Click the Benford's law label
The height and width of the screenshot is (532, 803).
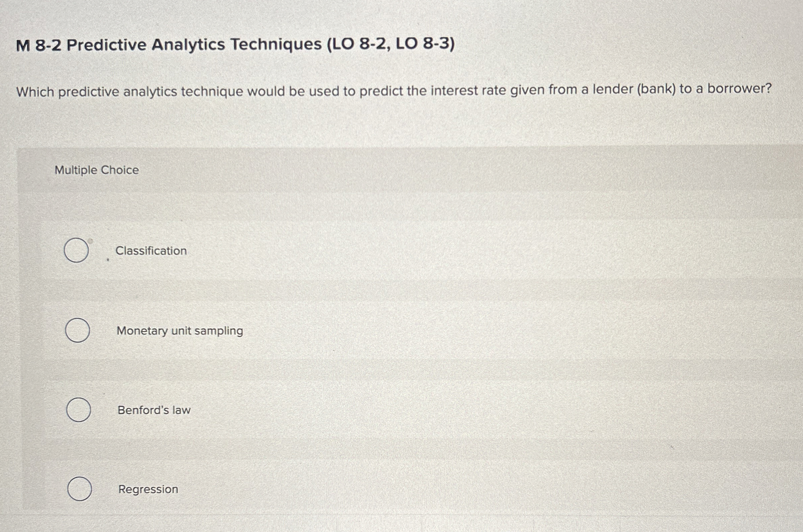point(154,410)
